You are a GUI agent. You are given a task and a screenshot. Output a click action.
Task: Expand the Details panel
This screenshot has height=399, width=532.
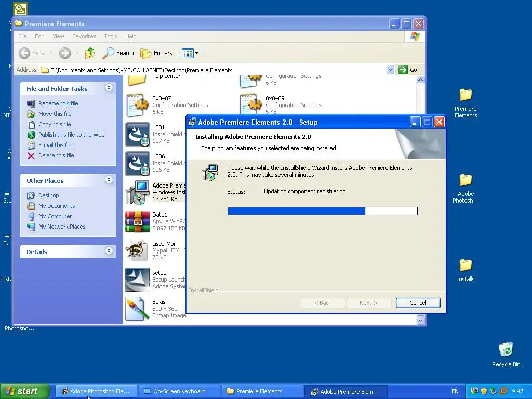(x=109, y=251)
